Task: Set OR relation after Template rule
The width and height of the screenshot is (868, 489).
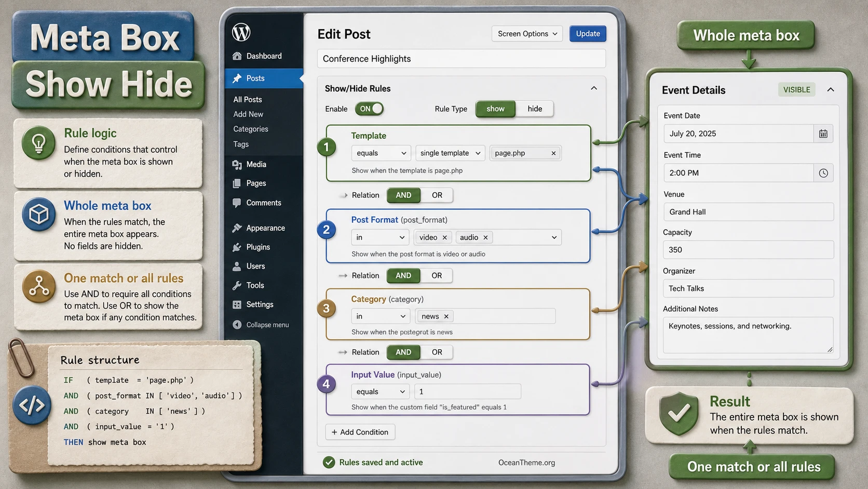Action: [x=437, y=195]
